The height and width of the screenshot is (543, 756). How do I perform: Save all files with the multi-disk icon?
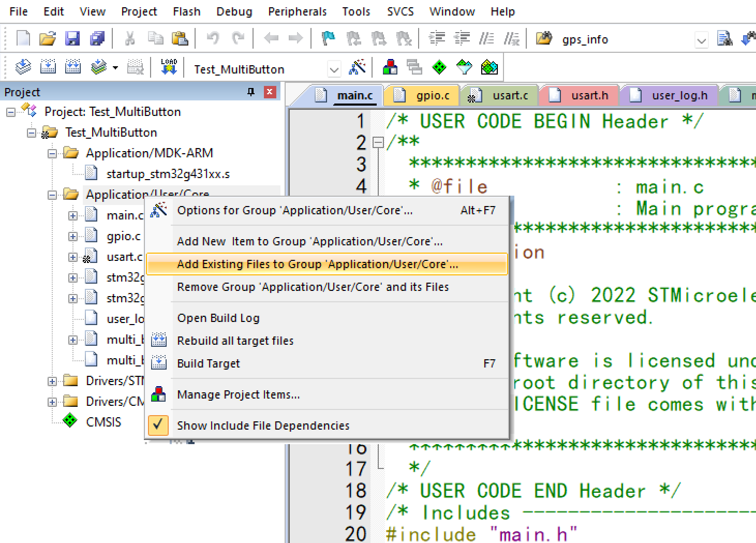click(x=97, y=39)
